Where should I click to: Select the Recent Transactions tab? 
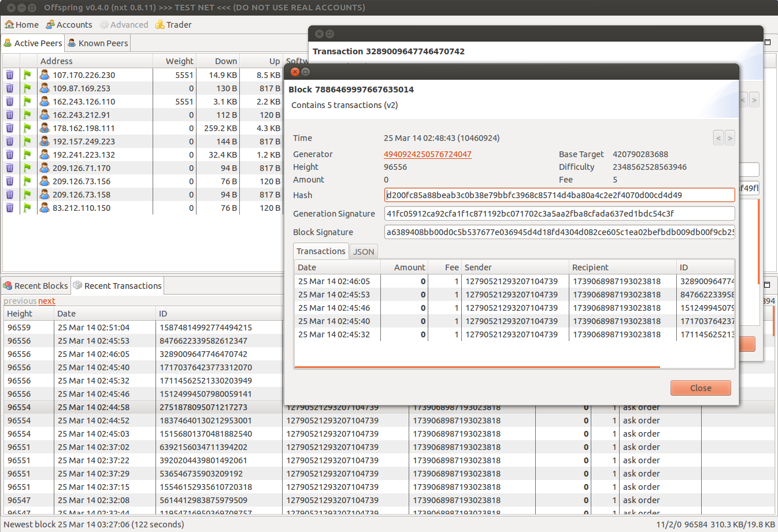117,286
